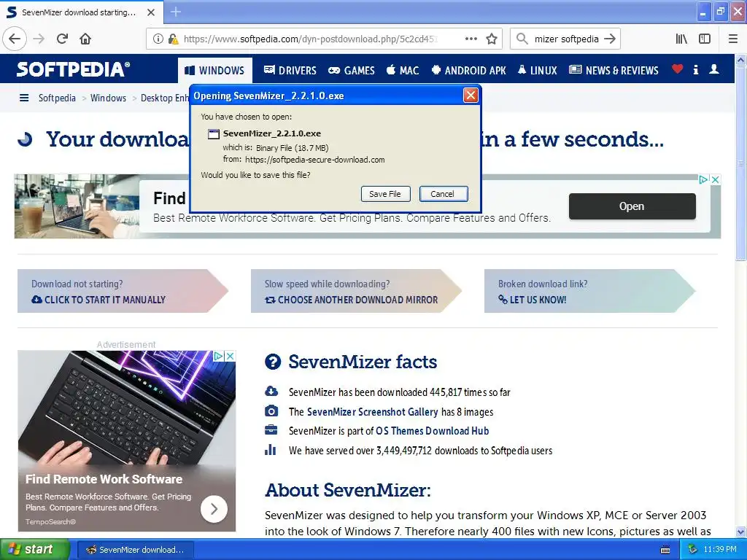747x560 pixels.
Task: Open the Firefox hamburger menu
Action: 733,39
